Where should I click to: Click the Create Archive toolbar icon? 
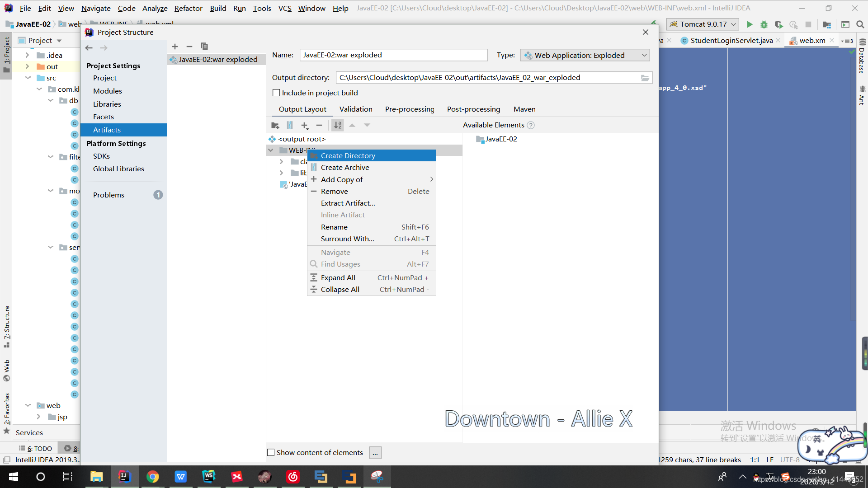(290, 125)
